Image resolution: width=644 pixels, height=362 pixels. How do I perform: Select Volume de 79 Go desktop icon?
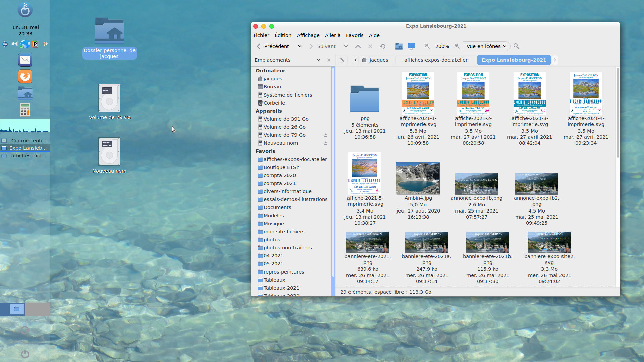(109, 102)
